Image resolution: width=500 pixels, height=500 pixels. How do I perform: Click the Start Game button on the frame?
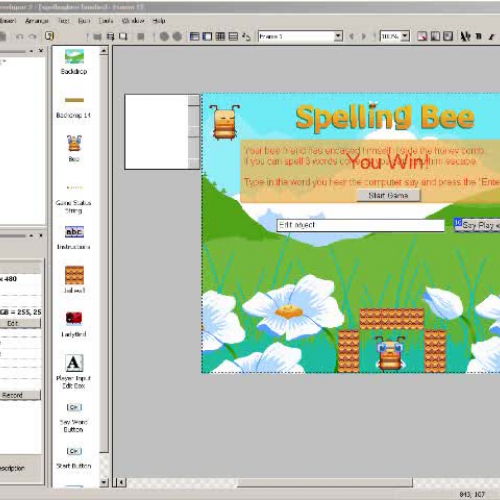coord(388,195)
